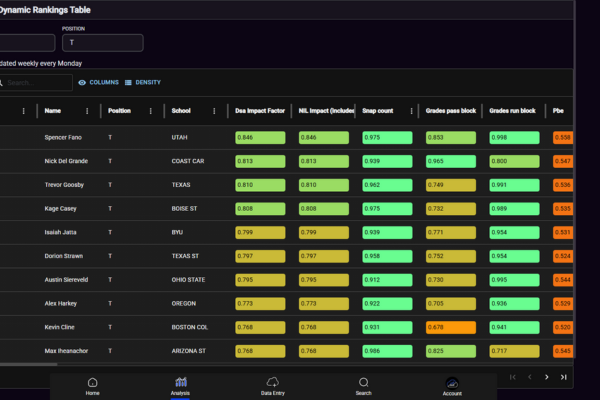Open the column menu left of Name
This screenshot has height=400, width=600.
24,111
